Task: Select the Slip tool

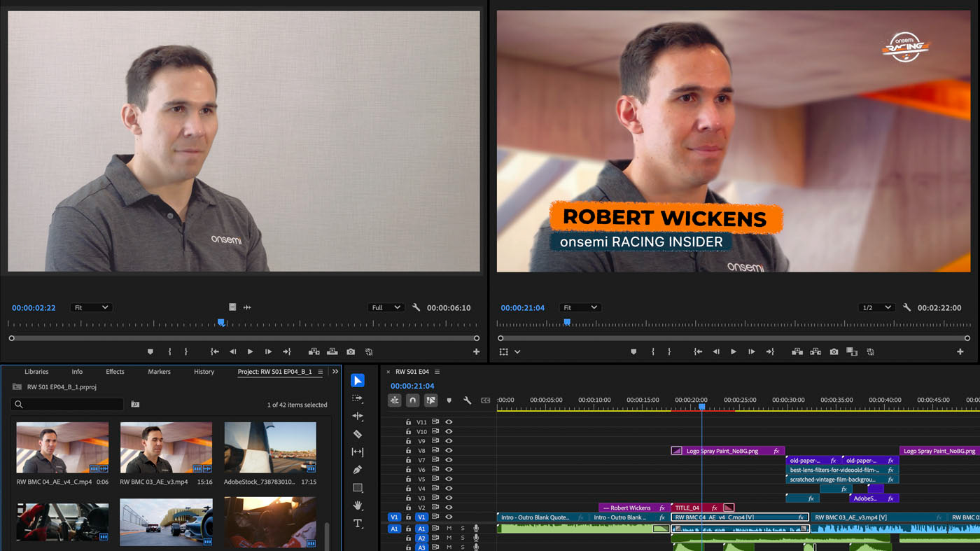Action: pyautogui.click(x=358, y=452)
